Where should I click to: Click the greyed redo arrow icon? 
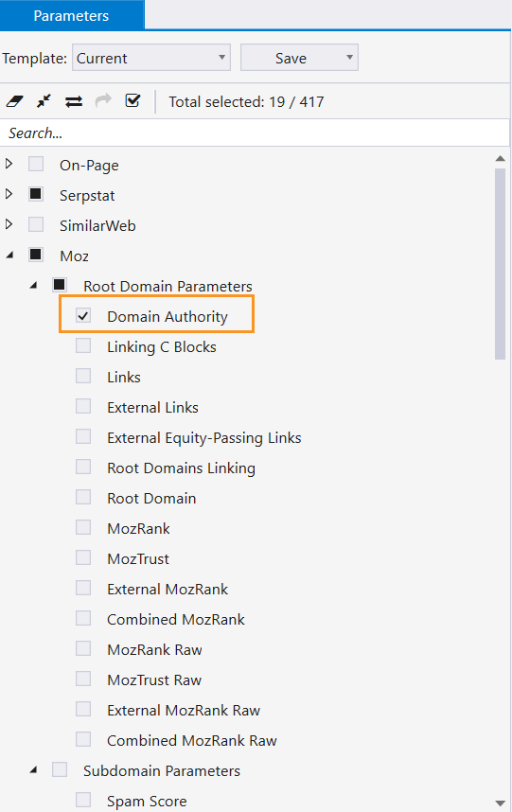[103, 100]
